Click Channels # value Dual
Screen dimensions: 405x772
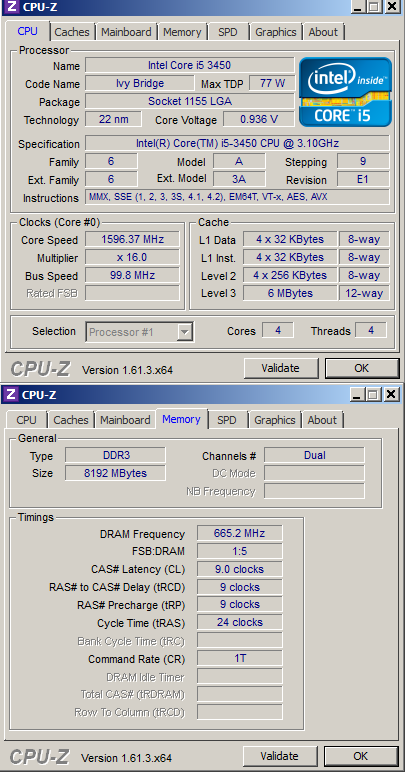314,455
